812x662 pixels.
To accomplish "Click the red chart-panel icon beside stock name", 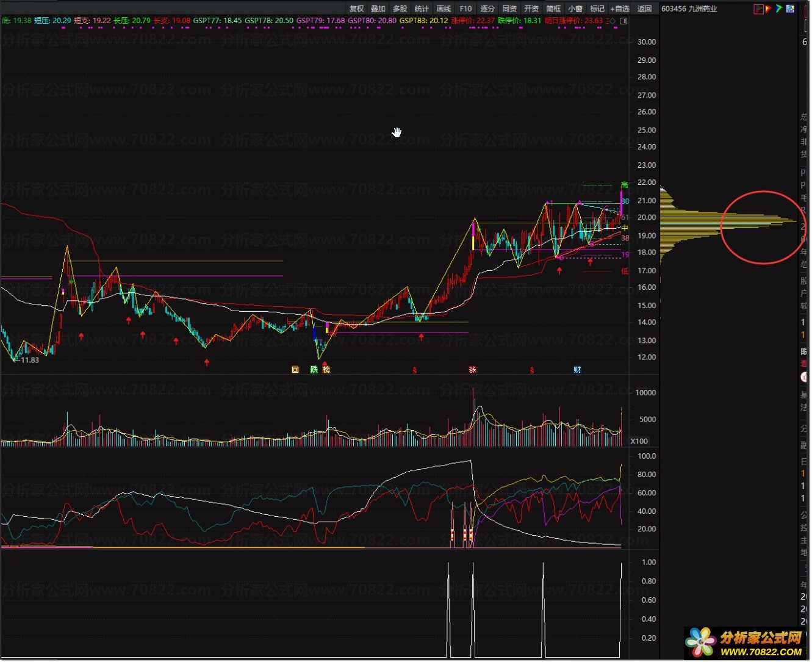I will click(758, 9).
